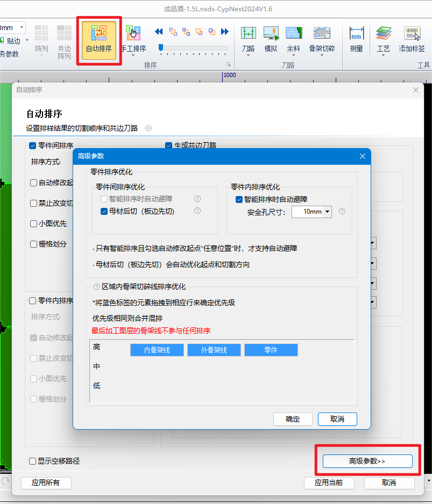Select the 内骨架线 blue tag

[157, 350]
